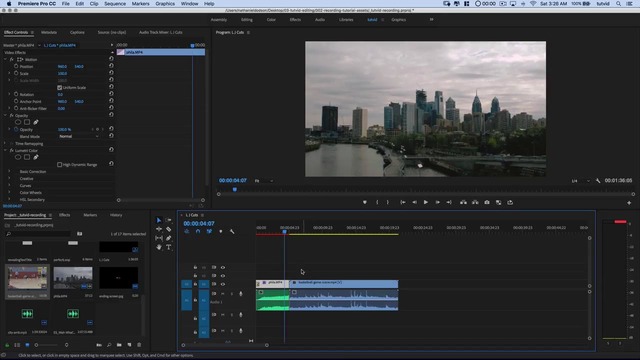Expand Color Wheels section
This screenshot has height=360, width=640.
pyautogui.click(x=9, y=192)
